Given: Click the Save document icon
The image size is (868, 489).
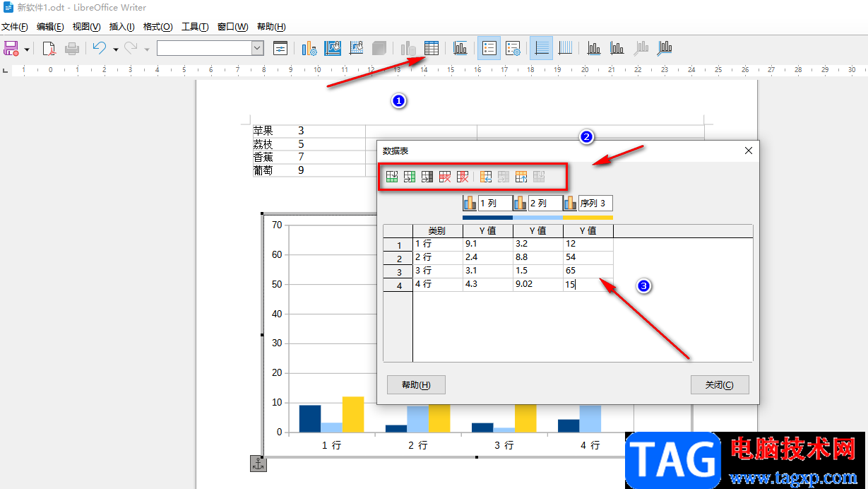Looking at the screenshot, I should (11, 49).
